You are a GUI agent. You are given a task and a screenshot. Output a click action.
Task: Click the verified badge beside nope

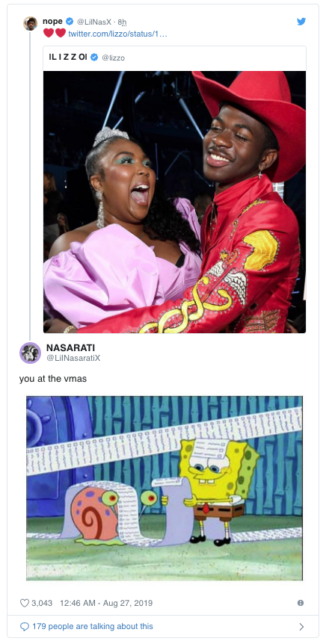(x=70, y=22)
